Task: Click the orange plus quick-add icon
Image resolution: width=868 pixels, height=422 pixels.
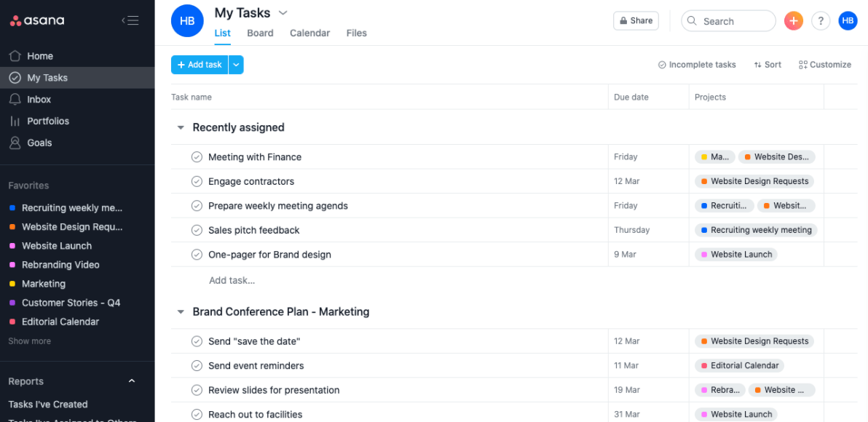Action: (x=793, y=21)
